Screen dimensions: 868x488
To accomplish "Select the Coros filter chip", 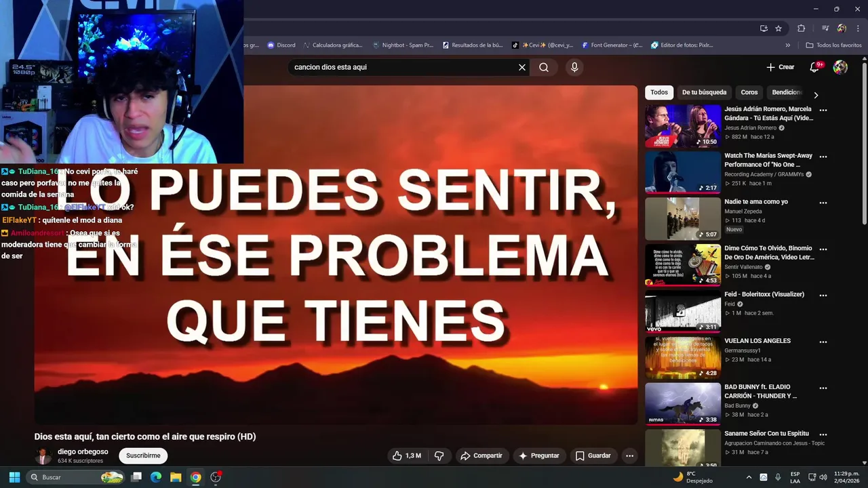I will click(x=749, y=92).
